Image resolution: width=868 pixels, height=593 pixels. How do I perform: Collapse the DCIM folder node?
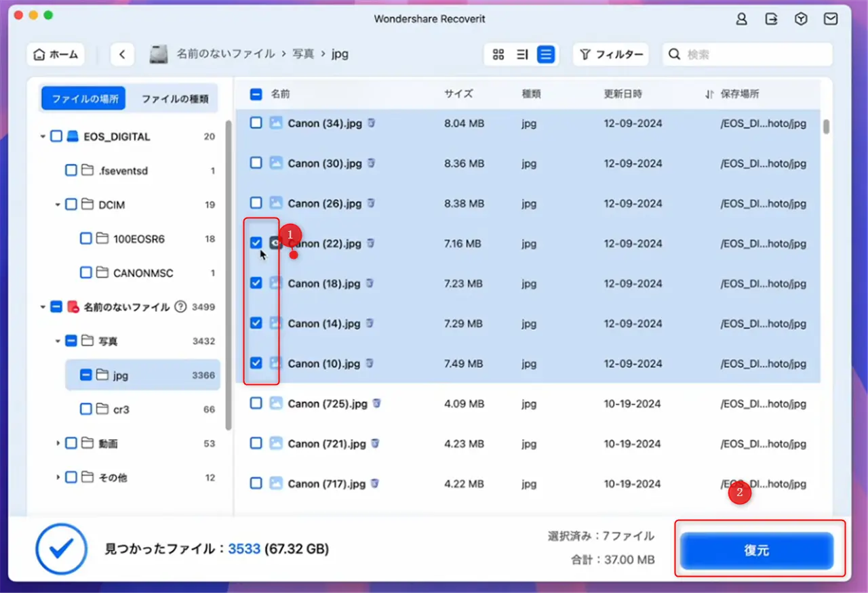(58, 205)
